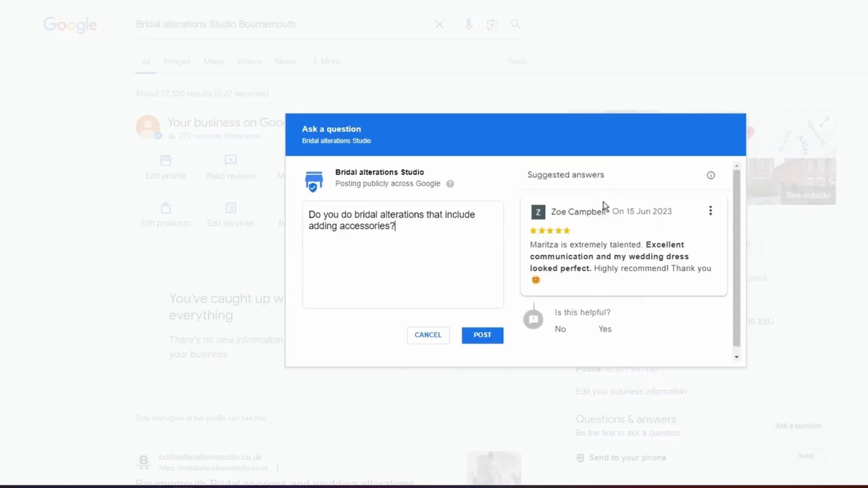Switch to the Maps tab
The width and height of the screenshot is (868, 488).
coord(213,61)
